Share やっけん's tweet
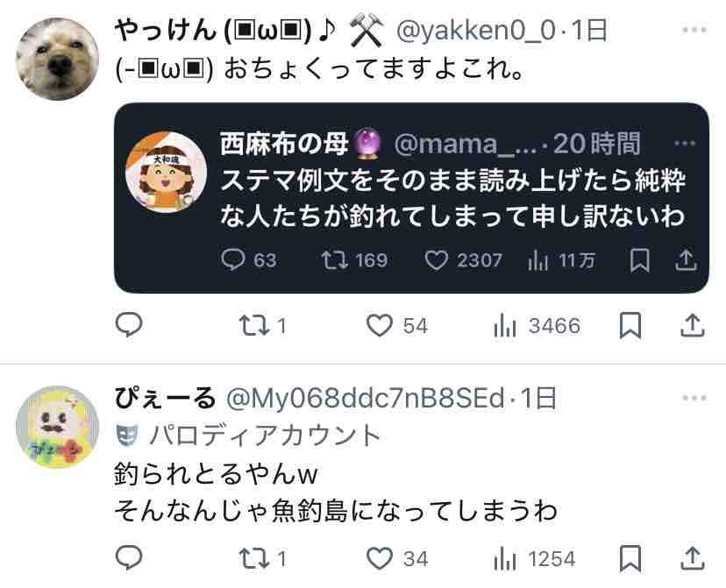The width and height of the screenshot is (726, 588). click(x=692, y=325)
